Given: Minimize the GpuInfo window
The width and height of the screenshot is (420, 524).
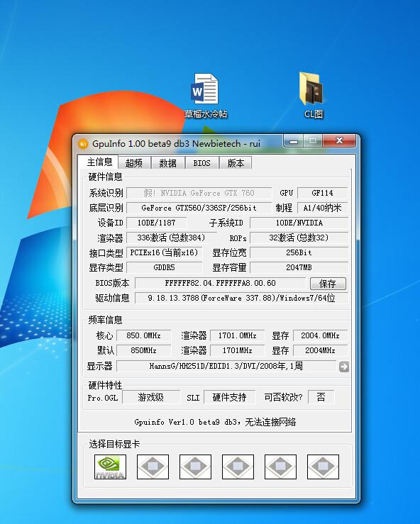Looking at the screenshot, I should point(293,141).
